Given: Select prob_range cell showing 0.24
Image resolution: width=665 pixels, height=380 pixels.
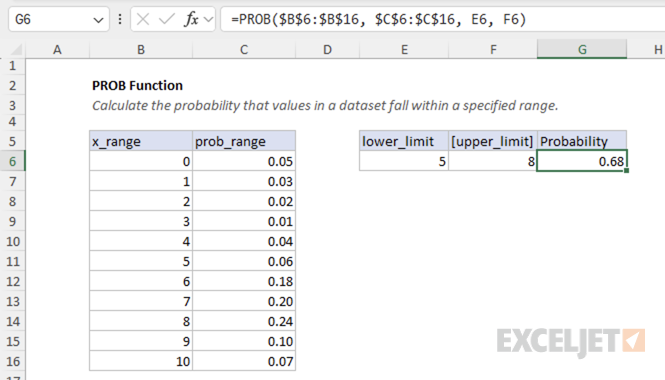Looking at the screenshot, I should pyautogui.click(x=244, y=321).
